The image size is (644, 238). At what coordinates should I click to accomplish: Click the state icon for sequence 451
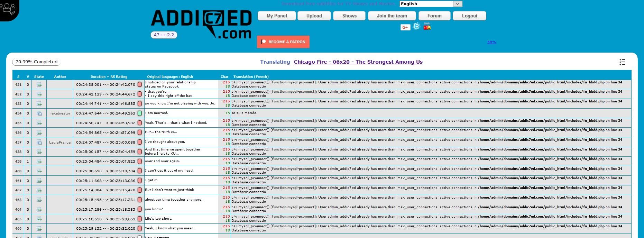click(x=39, y=84)
